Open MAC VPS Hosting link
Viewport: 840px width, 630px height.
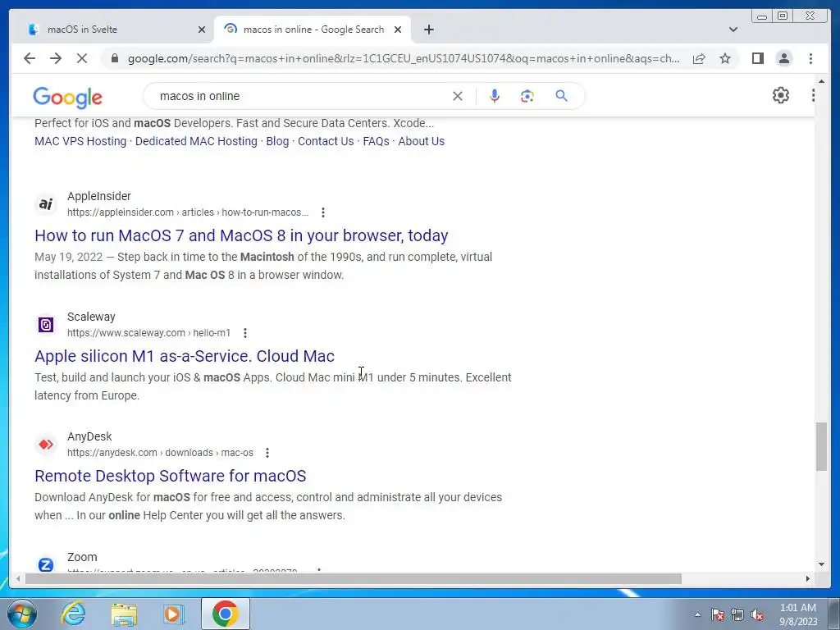(80, 141)
